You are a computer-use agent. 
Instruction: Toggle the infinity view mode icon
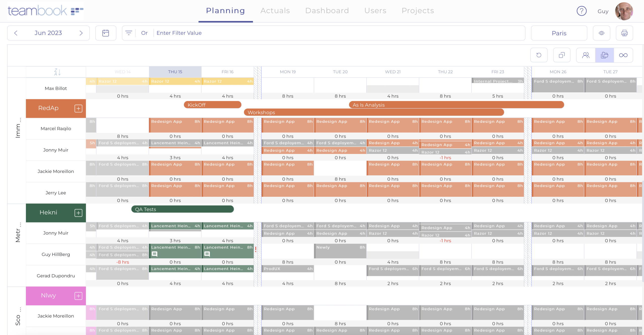[623, 55]
